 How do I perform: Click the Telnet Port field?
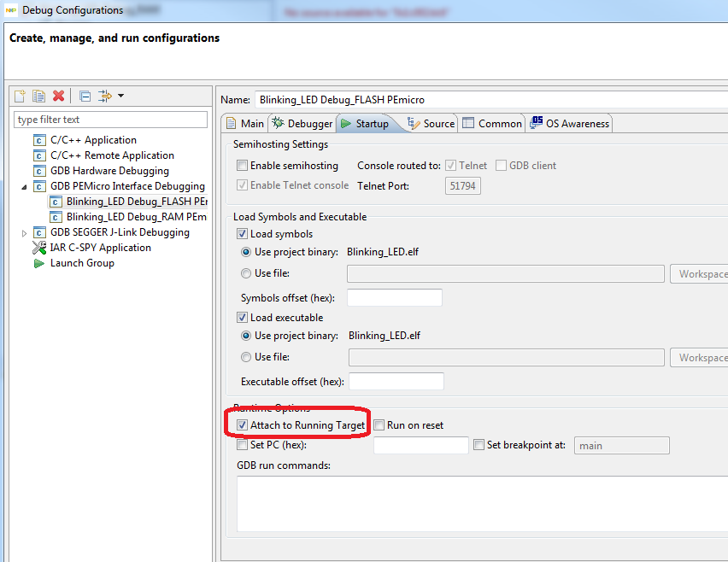[463, 185]
